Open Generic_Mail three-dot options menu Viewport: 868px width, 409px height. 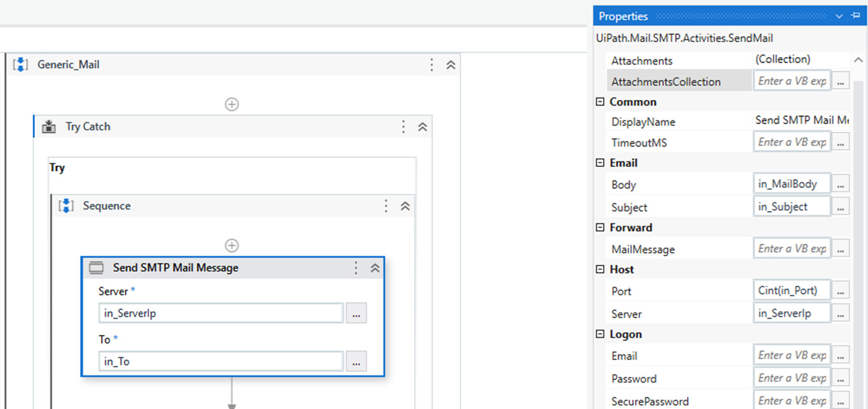pyautogui.click(x=432, y=65)
